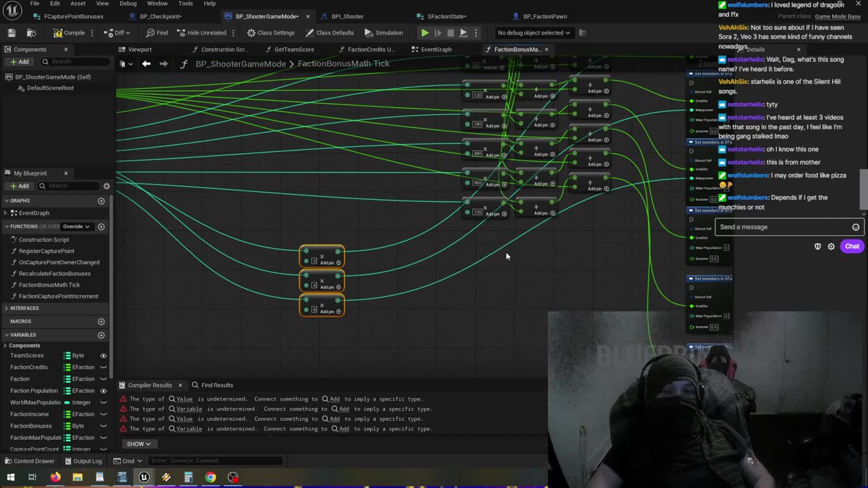Toggle visibility eye for TeamScores variable

pyautogui.click(x=103, y=355)
